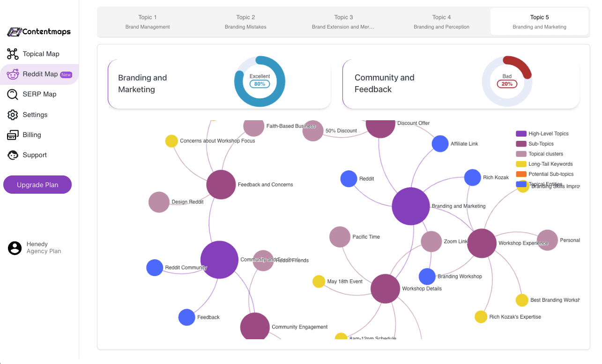Viewport: 602px width, 364px height.
Task: Click the Topical Map network icon
Action: point(13,54)
